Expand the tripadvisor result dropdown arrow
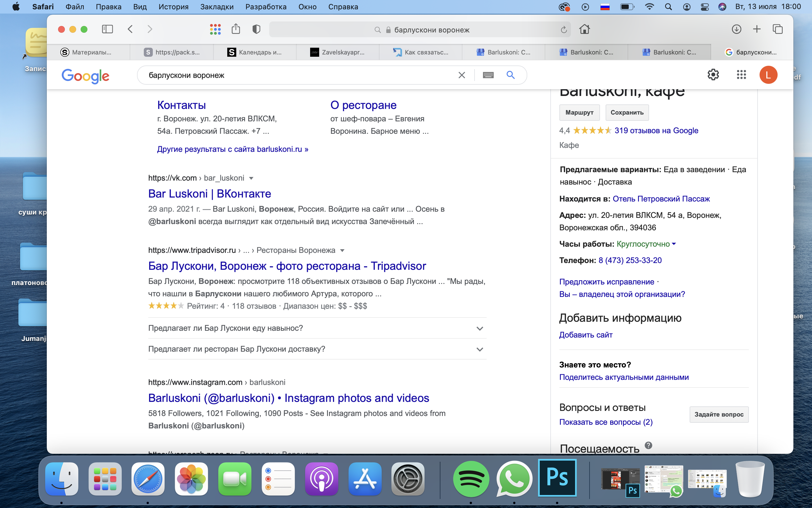This screenshot has width=812, height=508. pyautogui.click(x=342, y=250)
